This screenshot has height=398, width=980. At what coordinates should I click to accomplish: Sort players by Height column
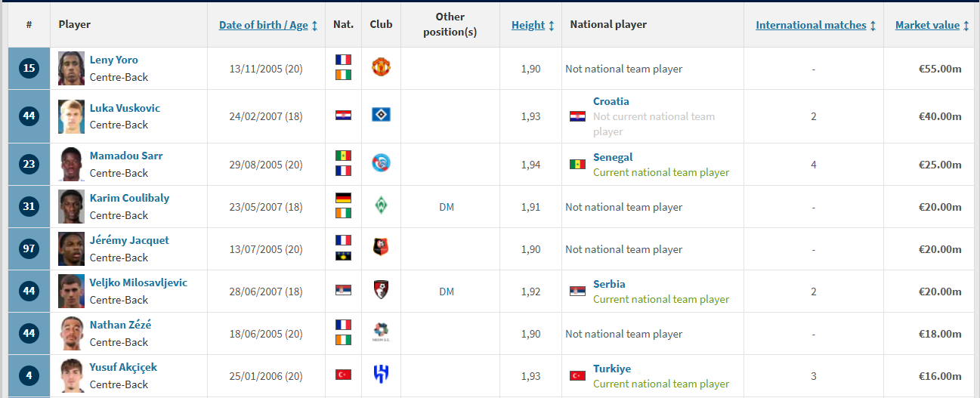point(528,25)
